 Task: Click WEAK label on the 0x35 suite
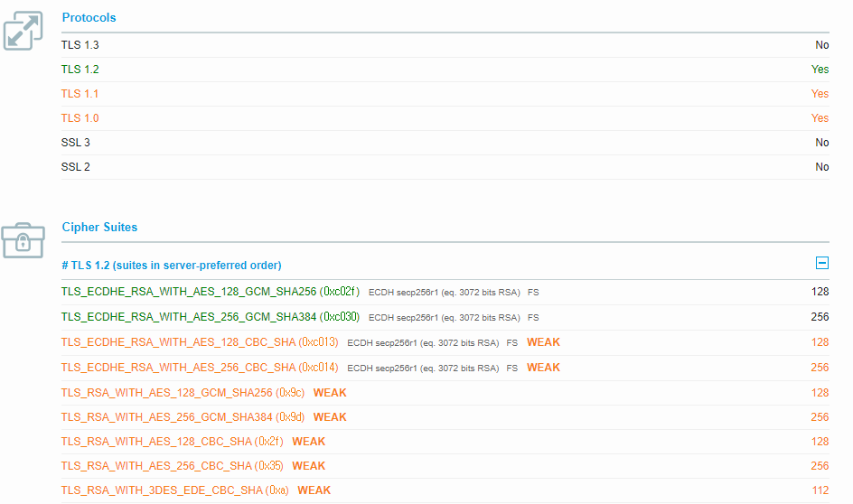point(308,466)
